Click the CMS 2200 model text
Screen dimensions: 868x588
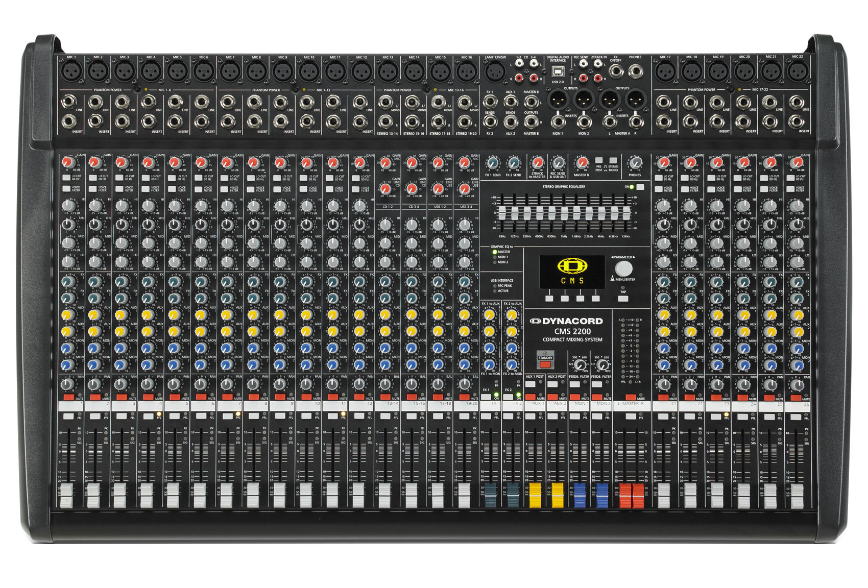point(572,331)
